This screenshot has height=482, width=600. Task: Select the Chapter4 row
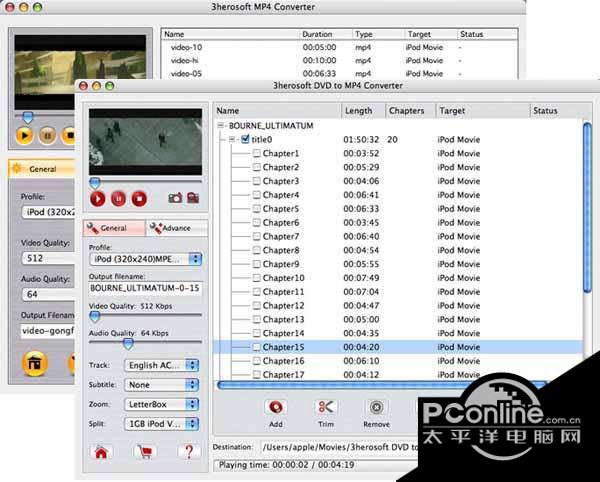click(398, 195)
